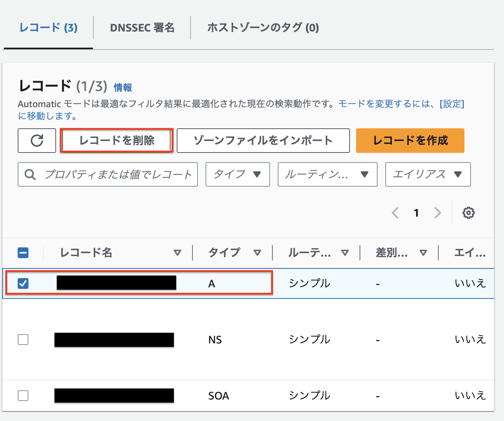Viewport: 504px width, 421px height.
Task: Click the refresh records icon
Action: 36,141
